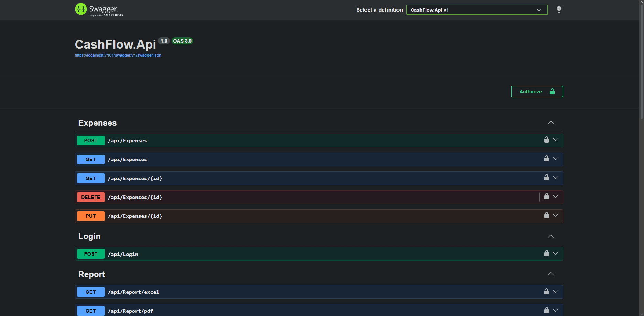Collapse the Login section

(550, 236)
